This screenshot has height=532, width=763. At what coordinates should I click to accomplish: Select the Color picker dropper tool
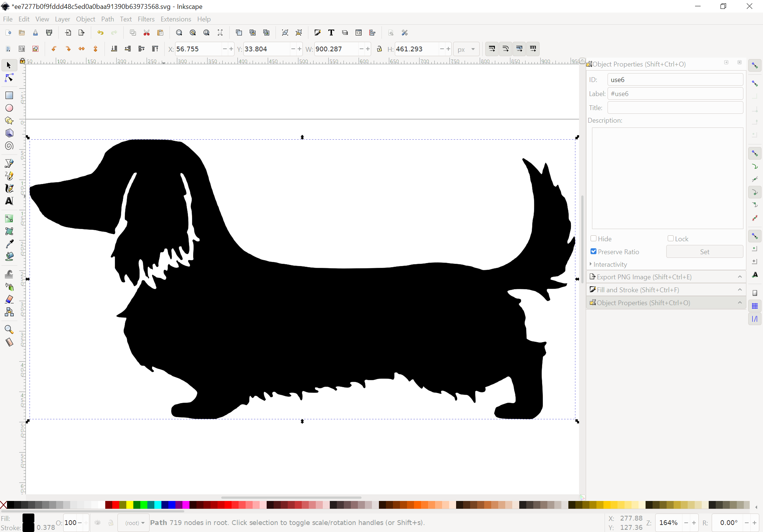(9, 244)
